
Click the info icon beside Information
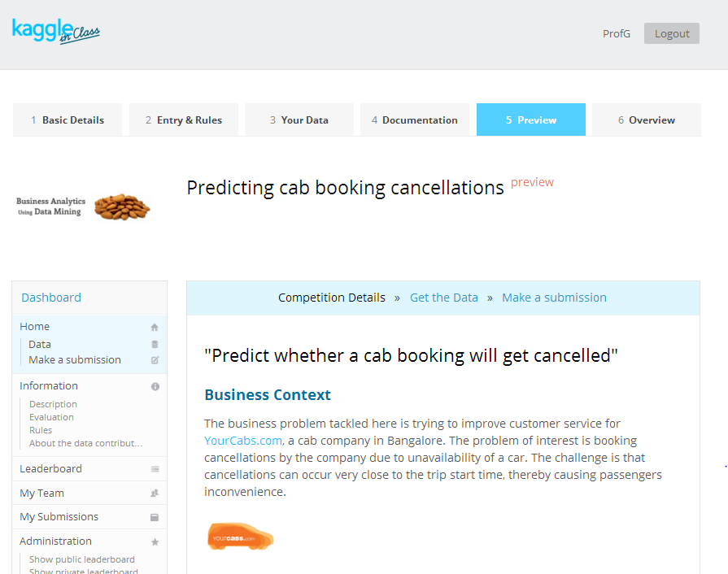[x=155, y=386]
